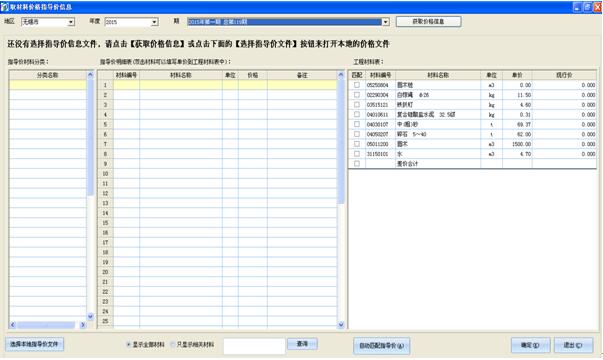This screenshot has height=360, width=603.
Task: Click unit price cell 1500.00
Action: click(x=517, y=144)
